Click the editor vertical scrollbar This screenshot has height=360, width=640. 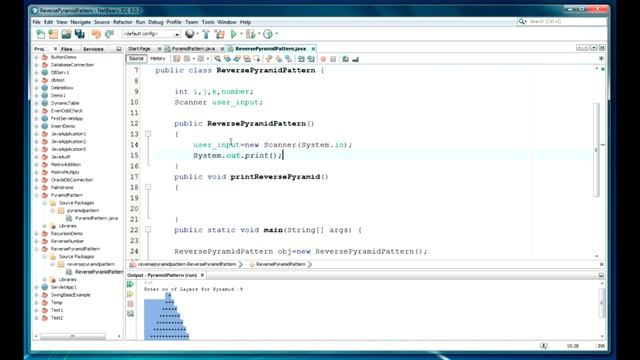coord(597,149)
